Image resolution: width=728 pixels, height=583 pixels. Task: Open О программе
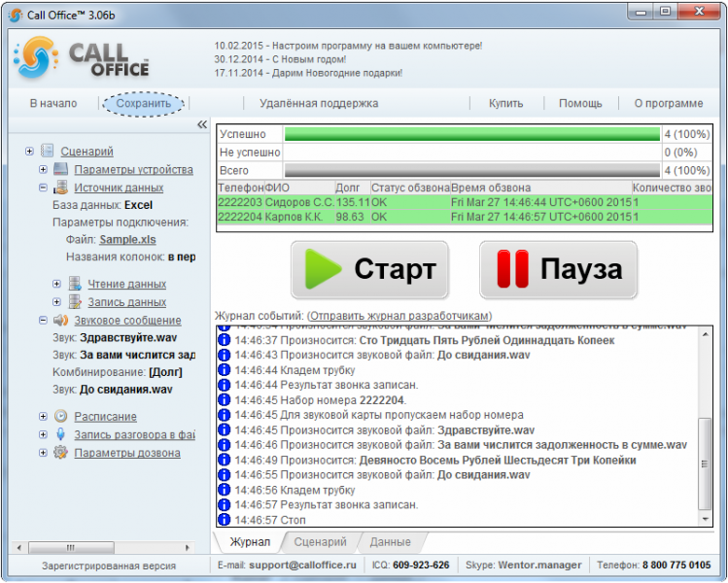click(669, 104)
